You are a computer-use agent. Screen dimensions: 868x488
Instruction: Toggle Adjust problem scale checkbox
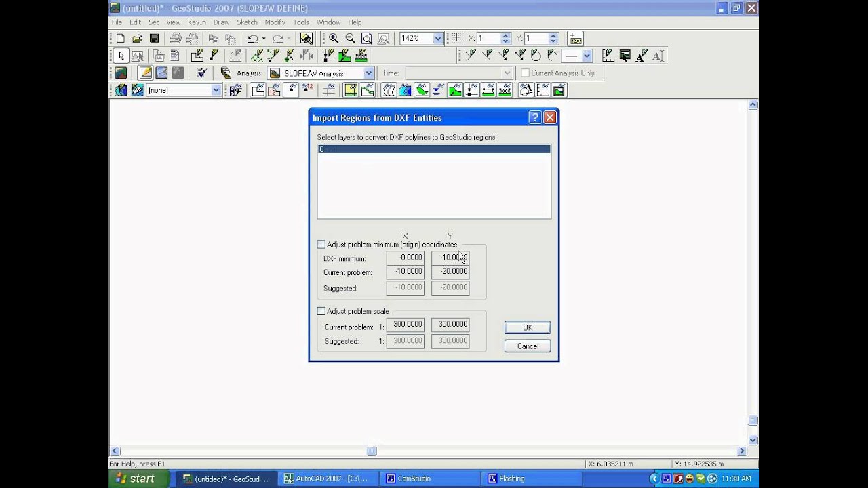(x=321, y=311)
